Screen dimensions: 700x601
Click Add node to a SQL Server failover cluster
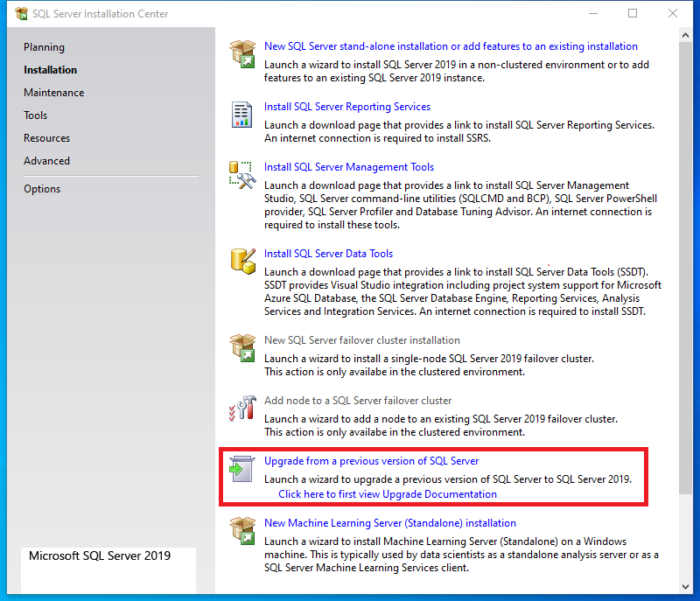[x=358, y=400]
